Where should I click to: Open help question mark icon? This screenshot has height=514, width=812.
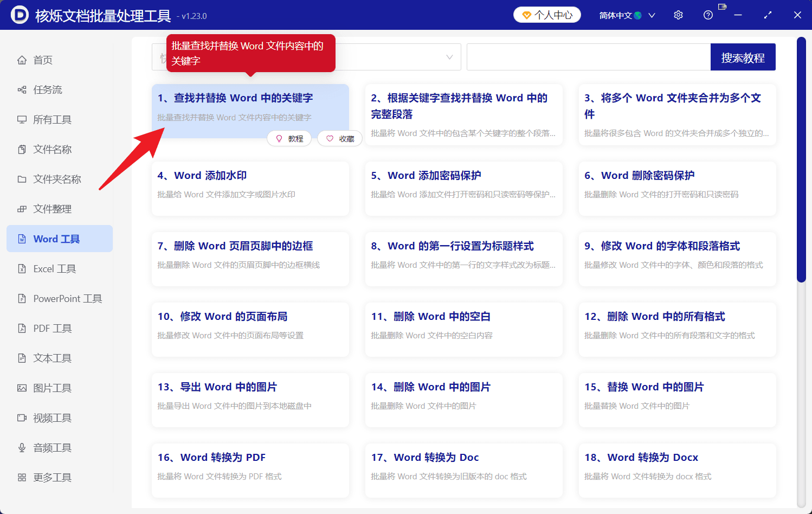coord(708,15)
